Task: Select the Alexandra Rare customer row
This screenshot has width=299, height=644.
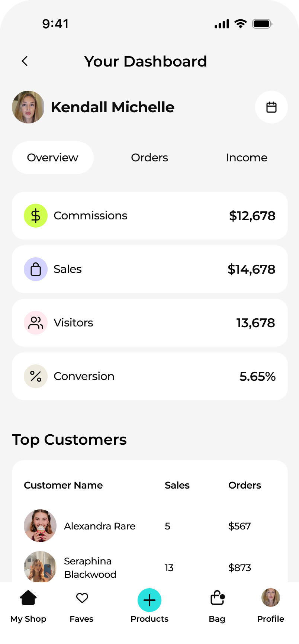Action: tap(150, 526)
